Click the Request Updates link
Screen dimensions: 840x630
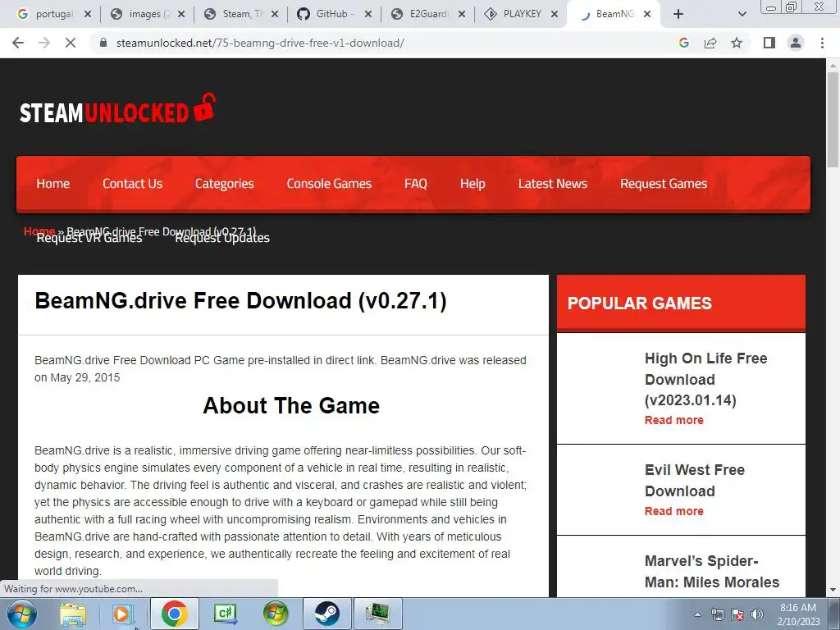222,239
